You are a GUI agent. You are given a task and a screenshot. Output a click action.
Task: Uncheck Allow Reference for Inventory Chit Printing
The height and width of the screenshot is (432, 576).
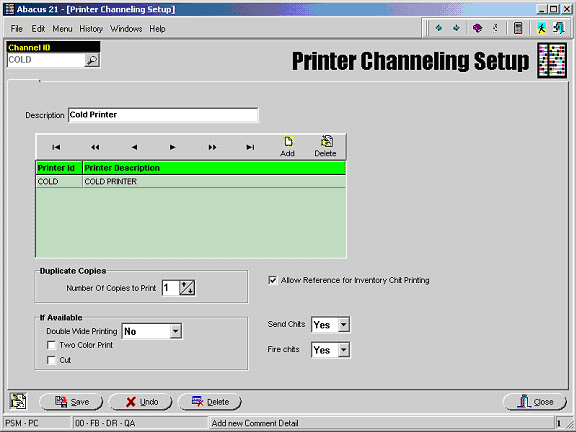[x=273, y=280]
